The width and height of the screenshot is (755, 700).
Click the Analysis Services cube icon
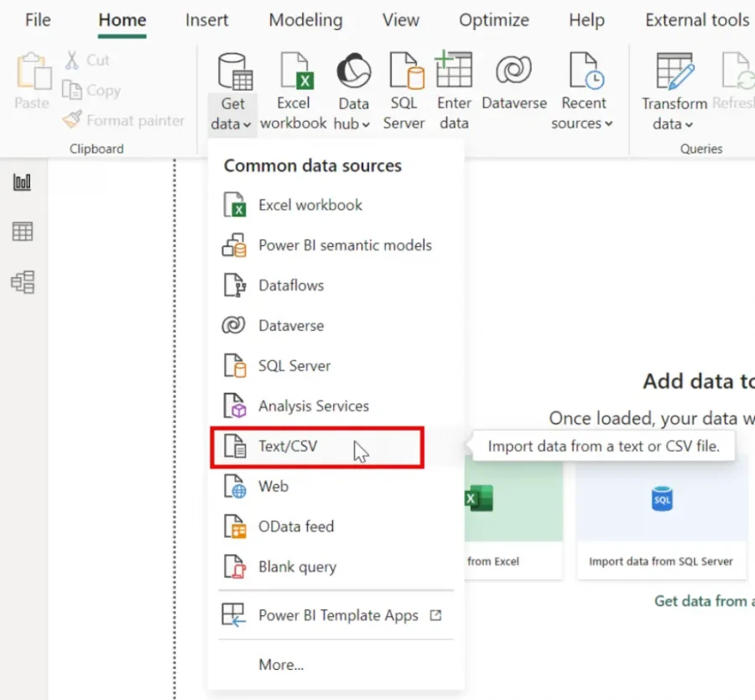coord(235,405)
